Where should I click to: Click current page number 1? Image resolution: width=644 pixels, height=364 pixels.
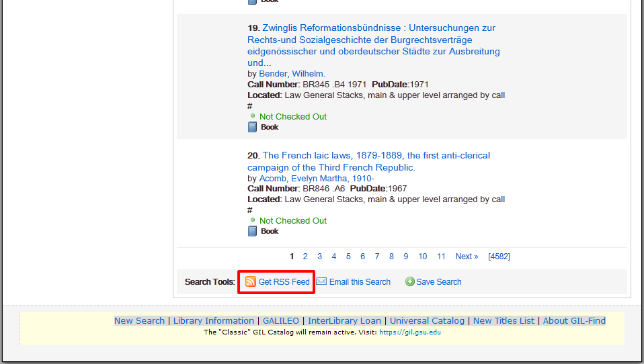pos(292,257)
